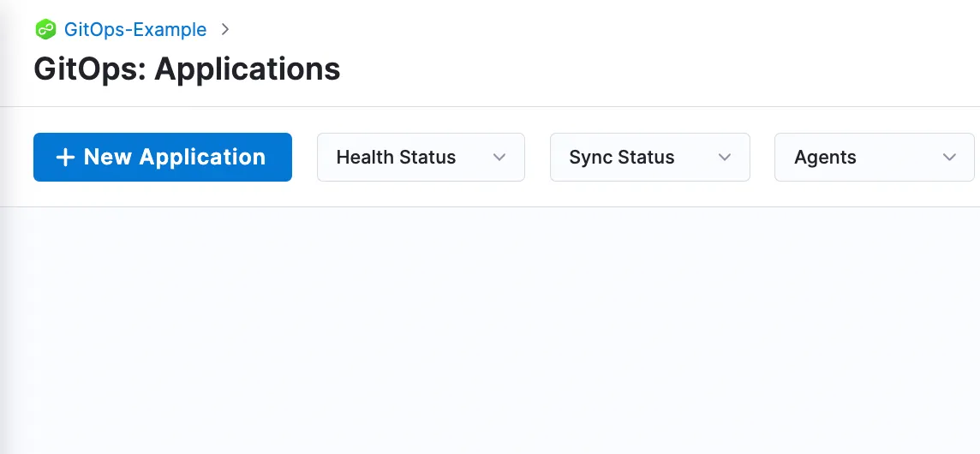Select the "Health Status" label text
This screenshot has height=454, width=980.
tap(397, 157)
